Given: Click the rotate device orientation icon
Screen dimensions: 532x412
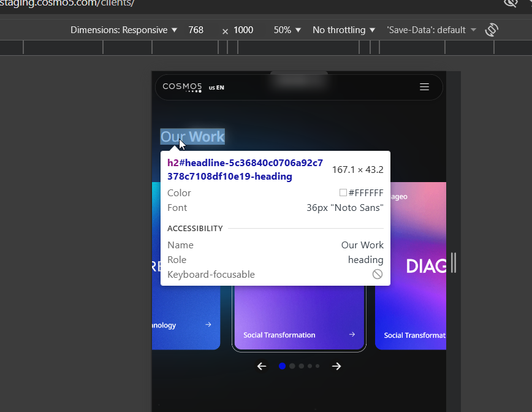Looking at the screenshot, I should 492,30.
